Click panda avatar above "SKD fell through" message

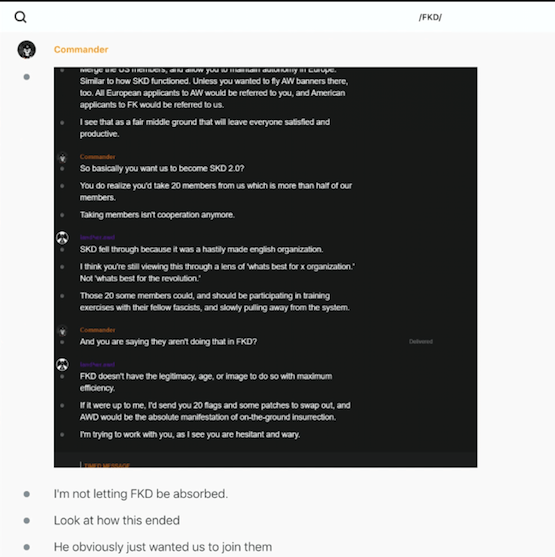(63, 238)
